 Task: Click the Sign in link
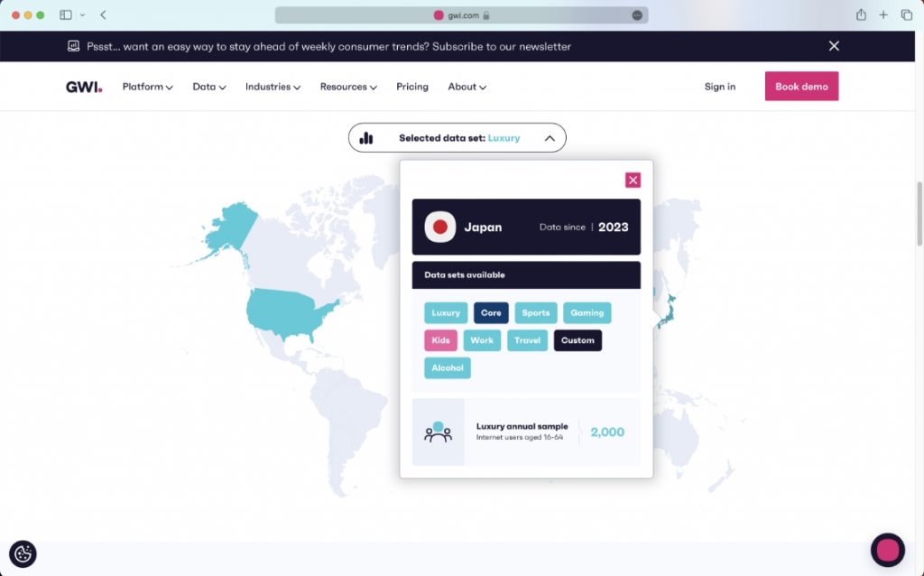[x=719, y=86]
